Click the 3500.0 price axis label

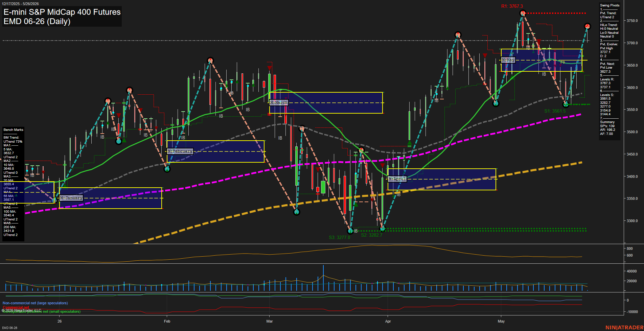[x=632, y=132]
